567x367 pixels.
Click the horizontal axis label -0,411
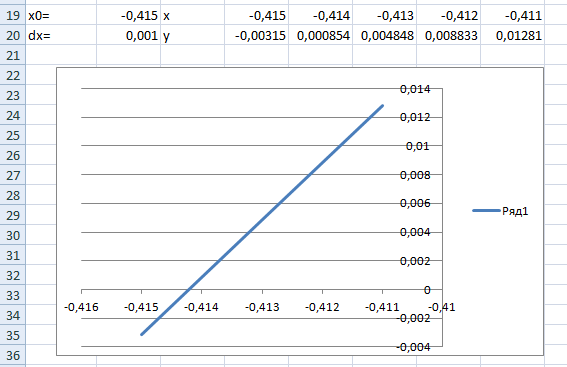382,307
